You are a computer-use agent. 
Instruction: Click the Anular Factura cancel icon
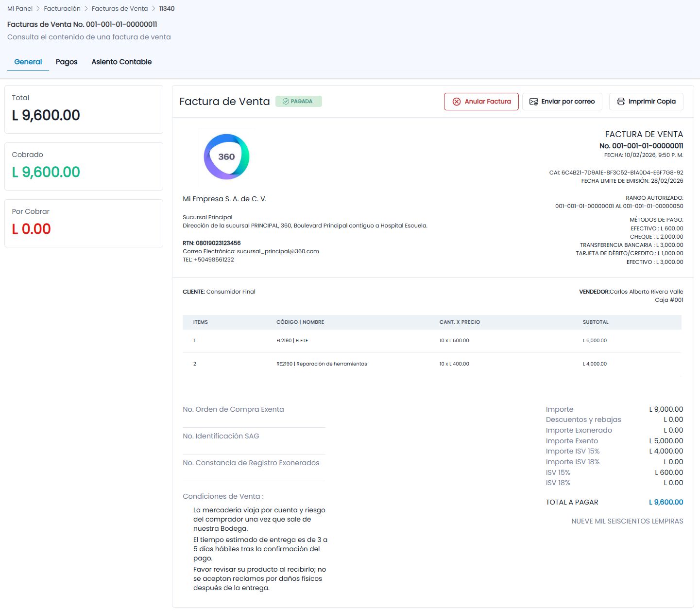pyautogui.click(x=457, y=102)
